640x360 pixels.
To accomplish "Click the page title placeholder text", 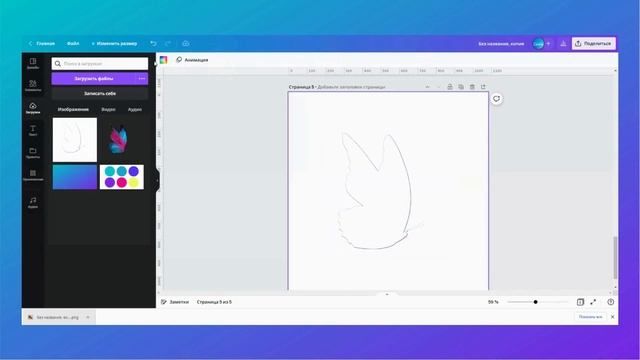I will pos(351,87).
